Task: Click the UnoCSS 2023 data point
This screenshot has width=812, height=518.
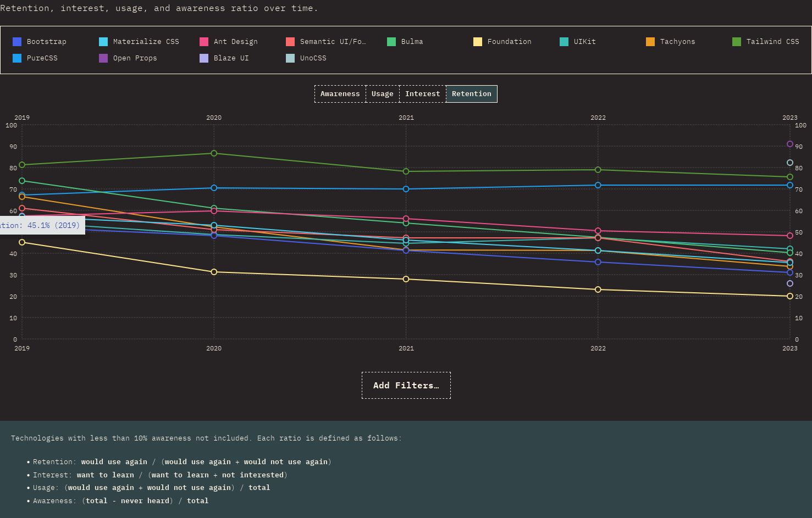Action: click(x=790, y=163)
